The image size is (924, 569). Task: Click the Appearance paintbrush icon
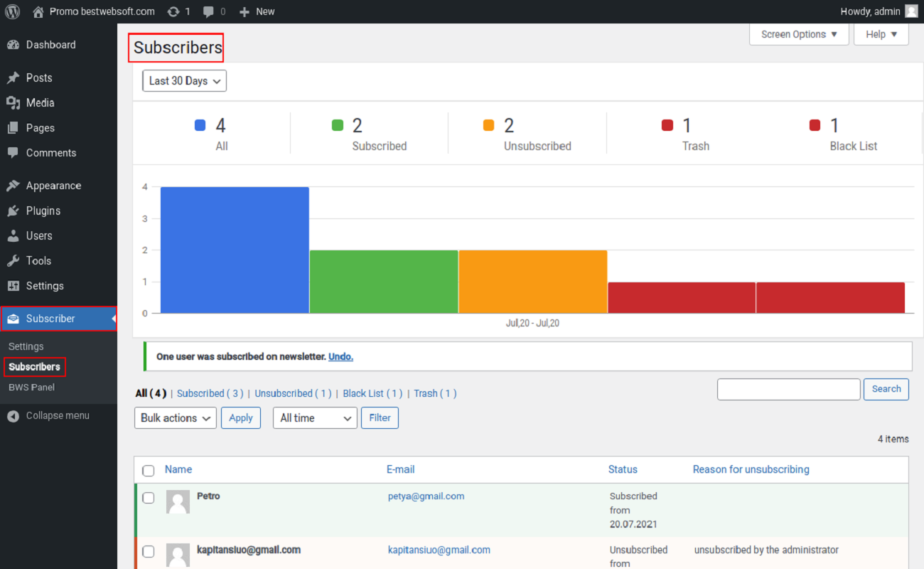[x=13, y=186]
